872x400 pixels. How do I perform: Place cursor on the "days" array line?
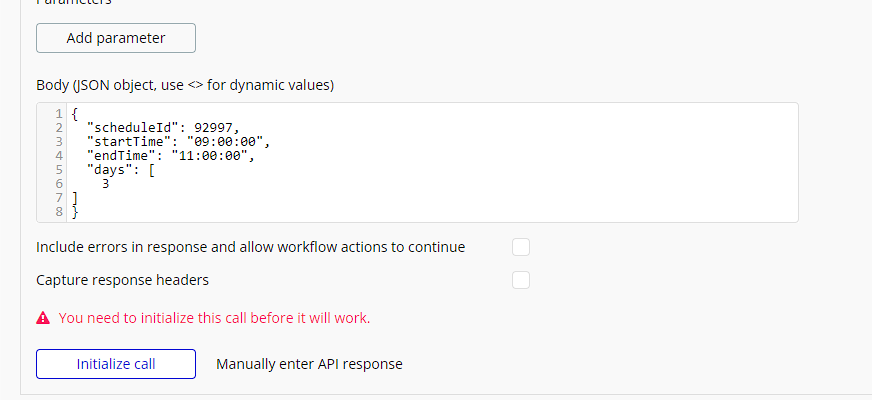pos(121,170)
